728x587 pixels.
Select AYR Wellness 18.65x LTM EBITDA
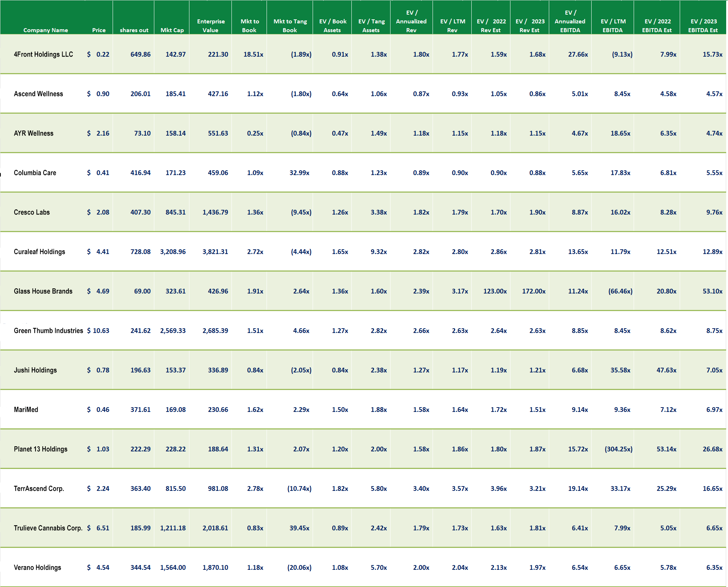coord(621,133)
